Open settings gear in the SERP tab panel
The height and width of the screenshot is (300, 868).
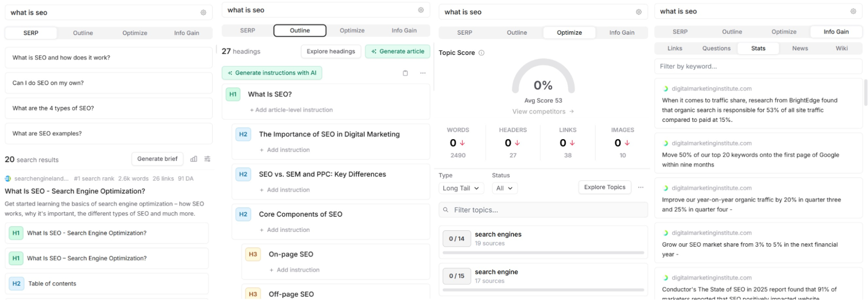203,13
